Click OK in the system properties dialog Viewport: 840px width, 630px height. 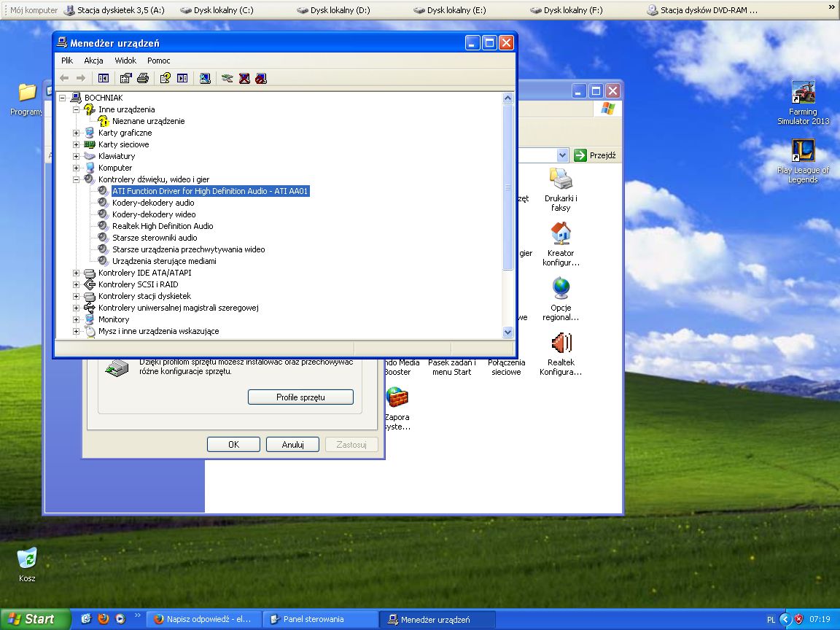[233, 444]
